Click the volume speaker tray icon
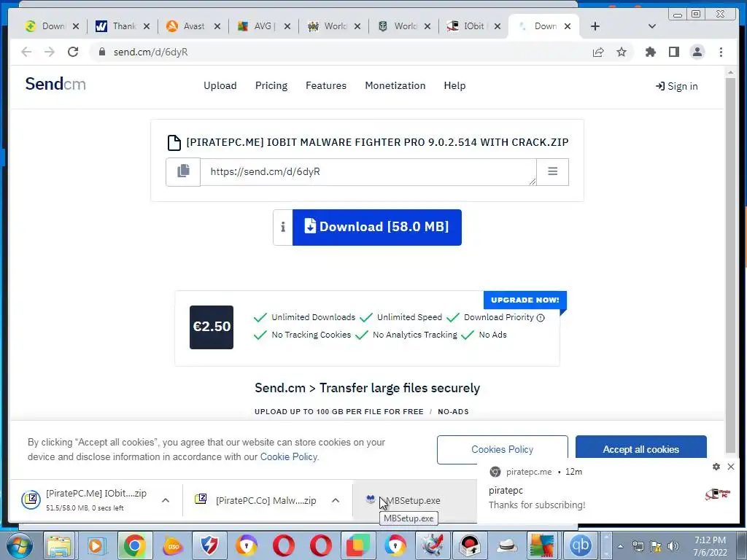The width and height of the screenshot is (747, 560). (673, 546)
